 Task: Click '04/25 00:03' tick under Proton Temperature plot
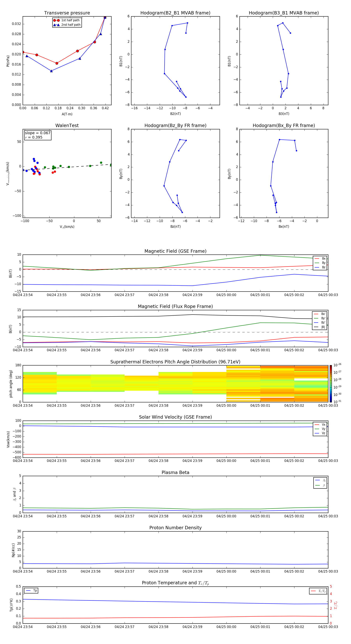tap(328, 627)
